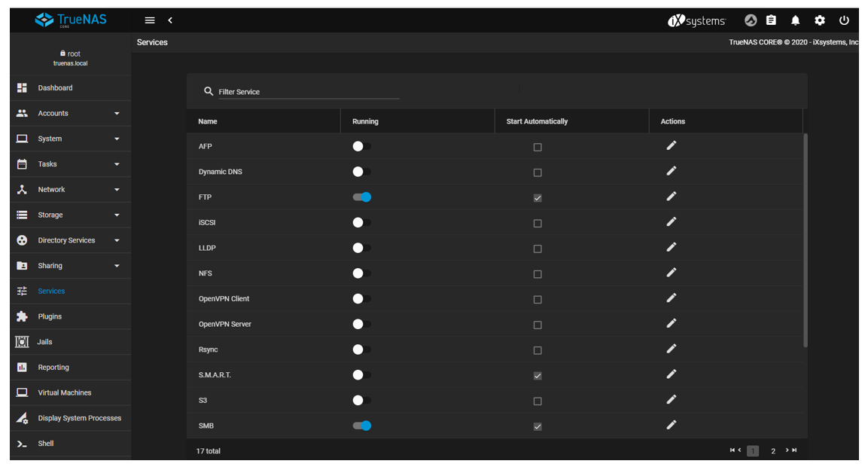Expand the Sharing menu

[x=70, y=267]
